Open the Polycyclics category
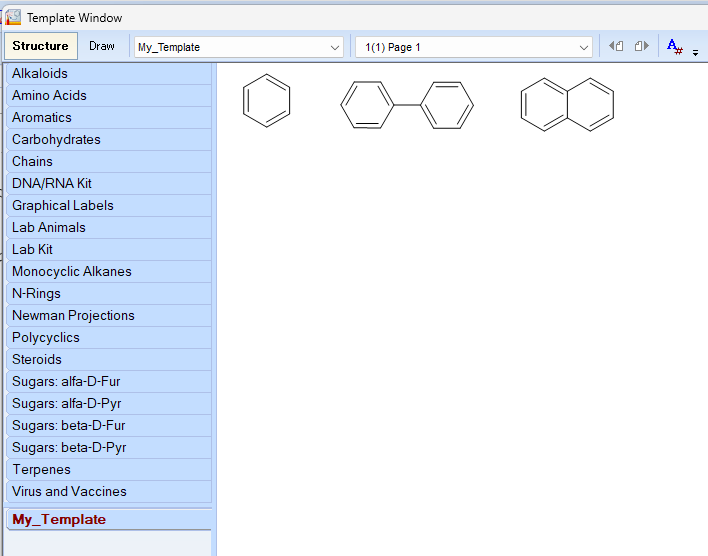This screenshot has height=556, width=708. coord(109,337)
